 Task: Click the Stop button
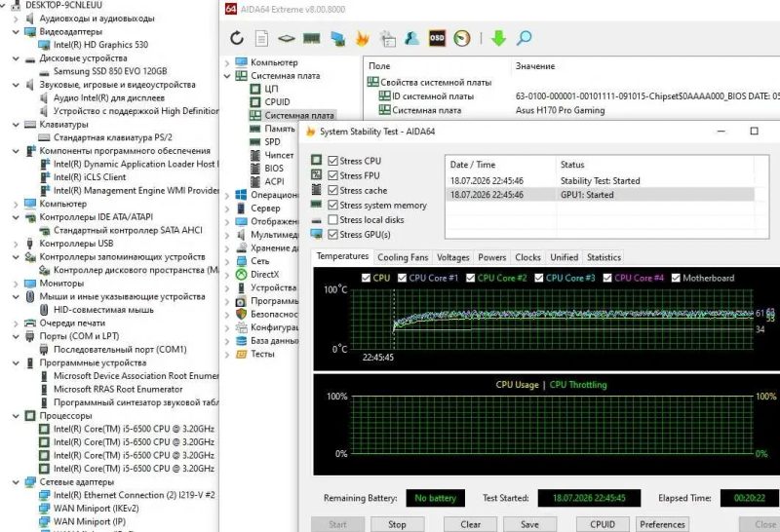397,524
